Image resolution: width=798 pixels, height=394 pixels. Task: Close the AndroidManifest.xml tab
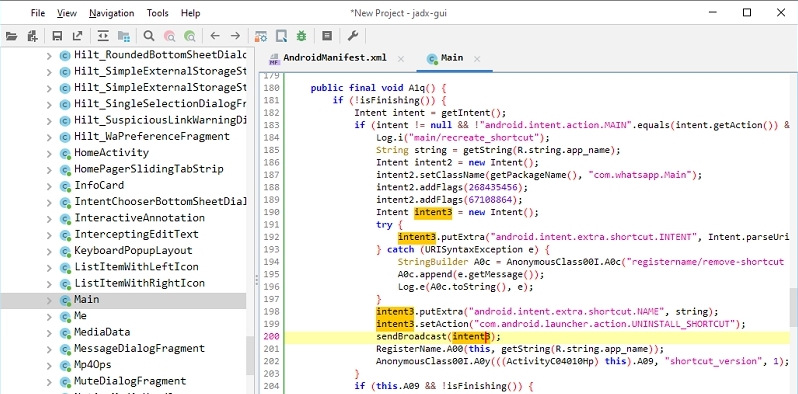401,59
